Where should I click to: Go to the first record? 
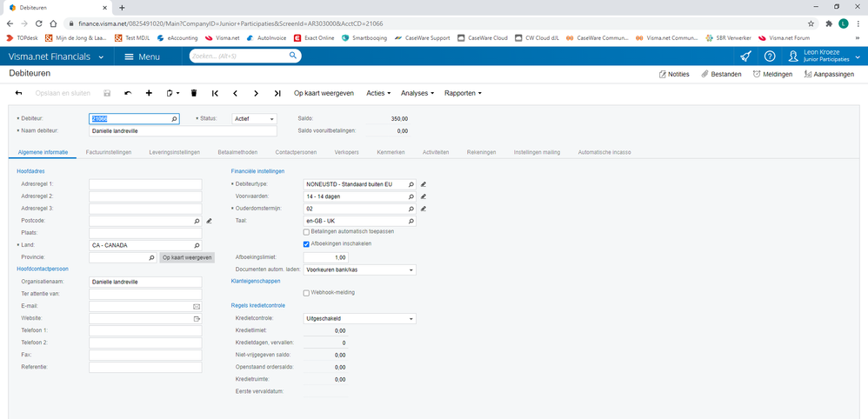point(215,93)
